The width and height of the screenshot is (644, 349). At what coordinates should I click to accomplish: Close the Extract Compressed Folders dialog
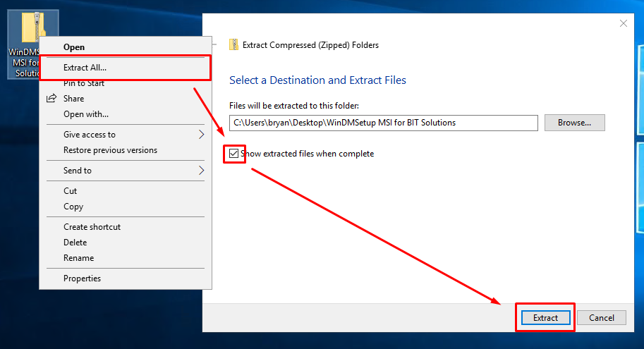click(623, 23)
